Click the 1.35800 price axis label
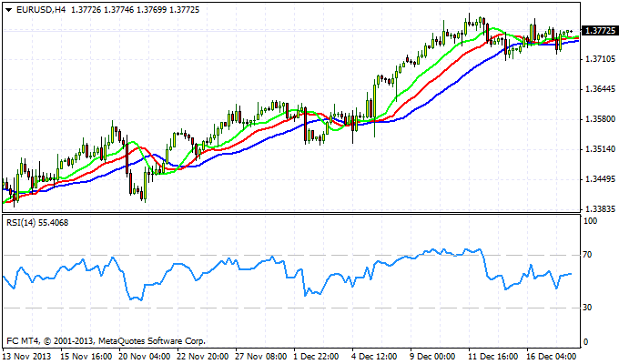 (x=600, y=119)
